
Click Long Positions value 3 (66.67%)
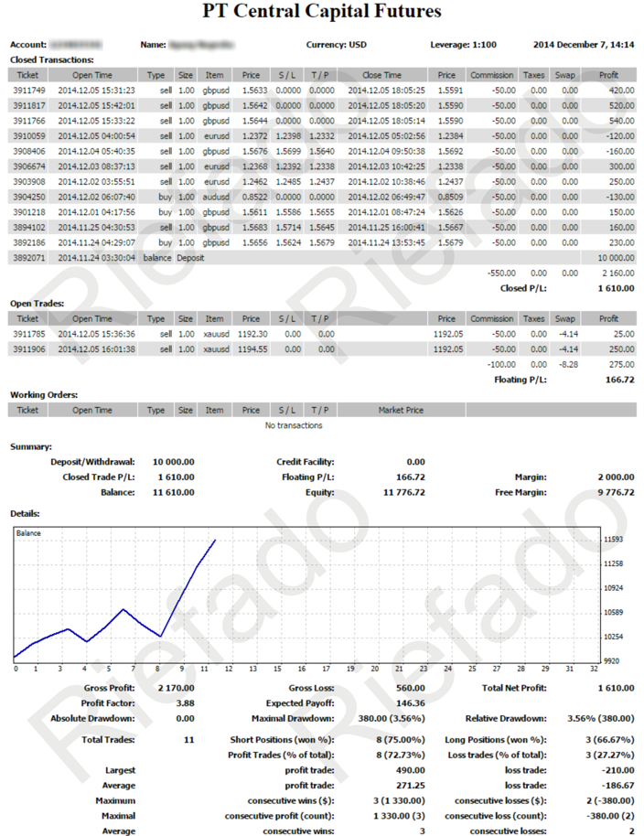coord(610,739)
